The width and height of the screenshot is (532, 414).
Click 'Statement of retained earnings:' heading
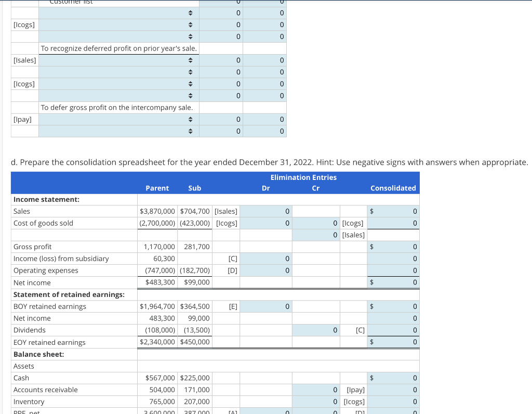pos(69,294)
